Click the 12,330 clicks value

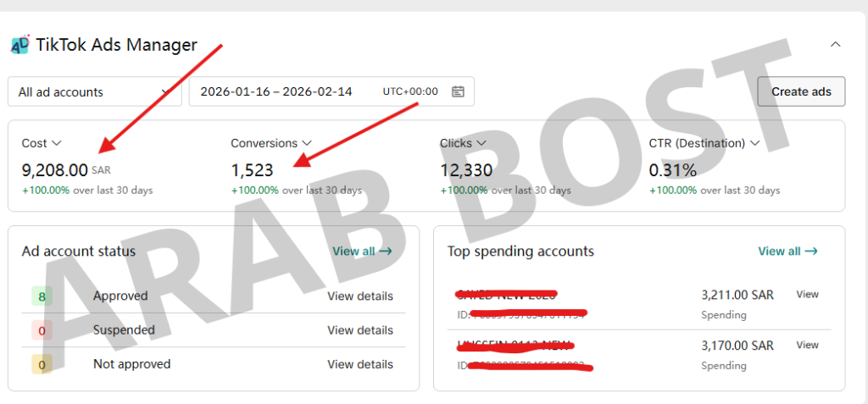click(x=466, y=170)
